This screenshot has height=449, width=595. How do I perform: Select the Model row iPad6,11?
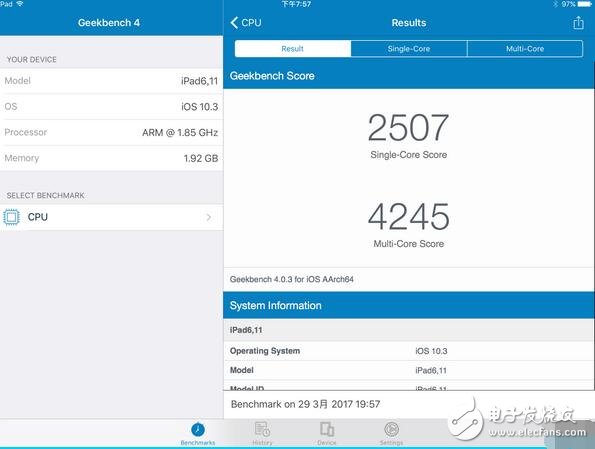(112, 81)
